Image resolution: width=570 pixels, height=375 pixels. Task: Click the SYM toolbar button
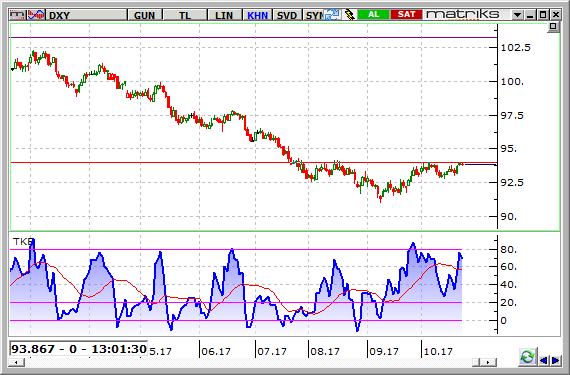[313, 15]
